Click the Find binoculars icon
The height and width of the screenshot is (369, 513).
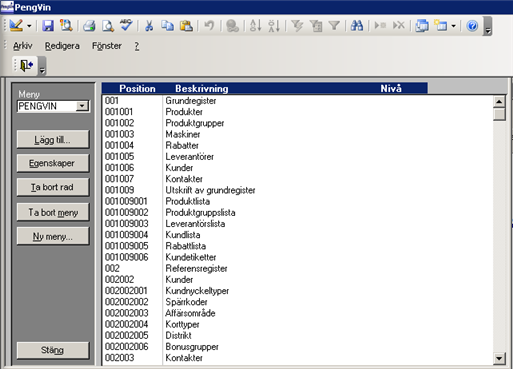click(357, 26)
